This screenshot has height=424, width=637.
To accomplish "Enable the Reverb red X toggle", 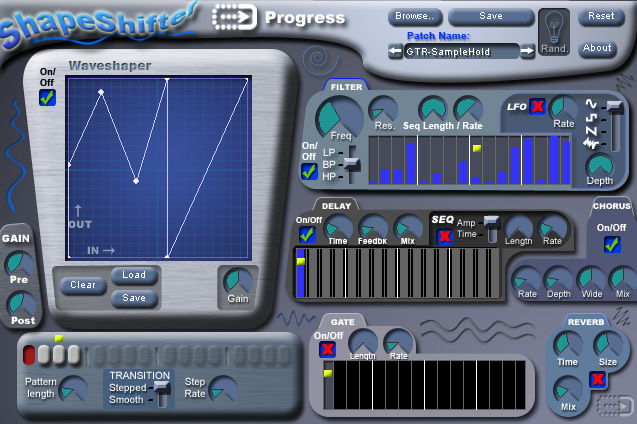I will click(598, 380).
